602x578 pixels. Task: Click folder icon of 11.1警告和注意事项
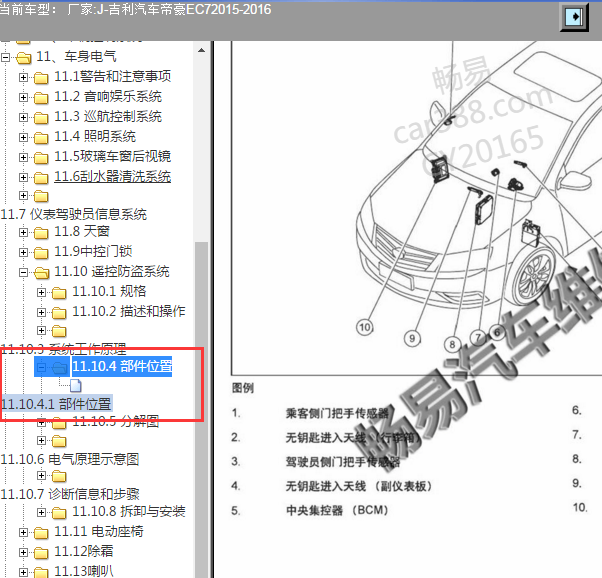(41, 78)
